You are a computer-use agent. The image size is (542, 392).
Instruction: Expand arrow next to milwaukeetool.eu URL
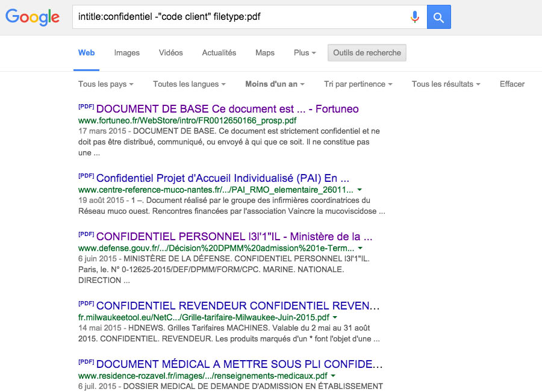click(335, 317)
